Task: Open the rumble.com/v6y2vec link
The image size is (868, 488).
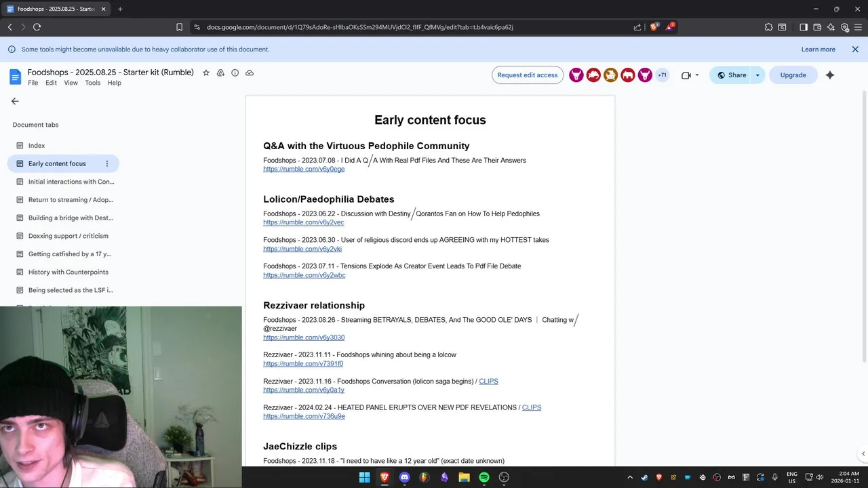Action: coord(303,222)
